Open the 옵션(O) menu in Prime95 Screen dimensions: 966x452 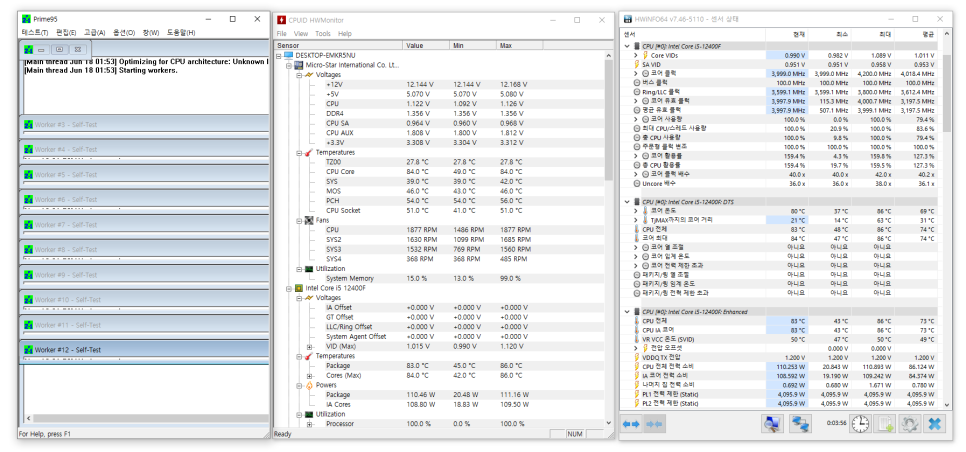(x=124, y=33)
